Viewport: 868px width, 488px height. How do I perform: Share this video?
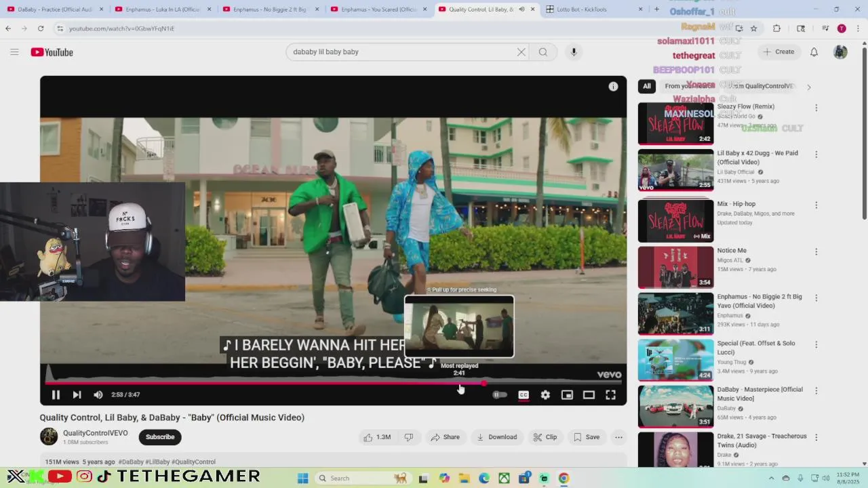(446, 437)
